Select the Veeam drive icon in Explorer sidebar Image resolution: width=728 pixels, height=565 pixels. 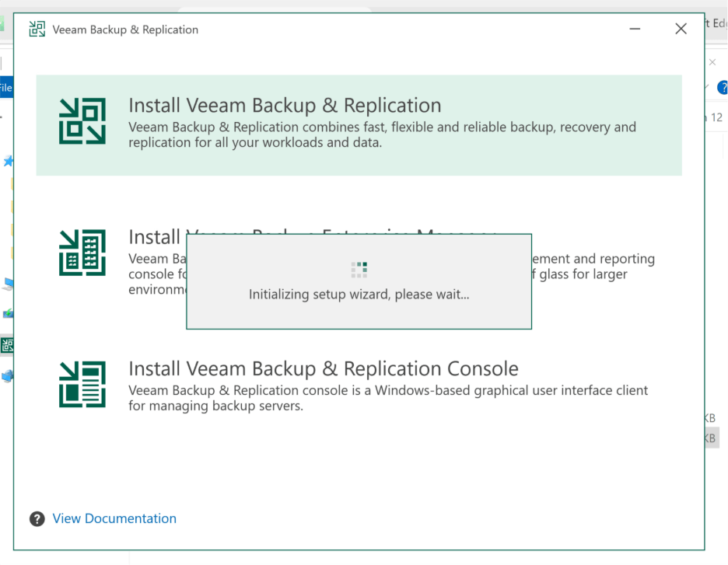point(7,344)
